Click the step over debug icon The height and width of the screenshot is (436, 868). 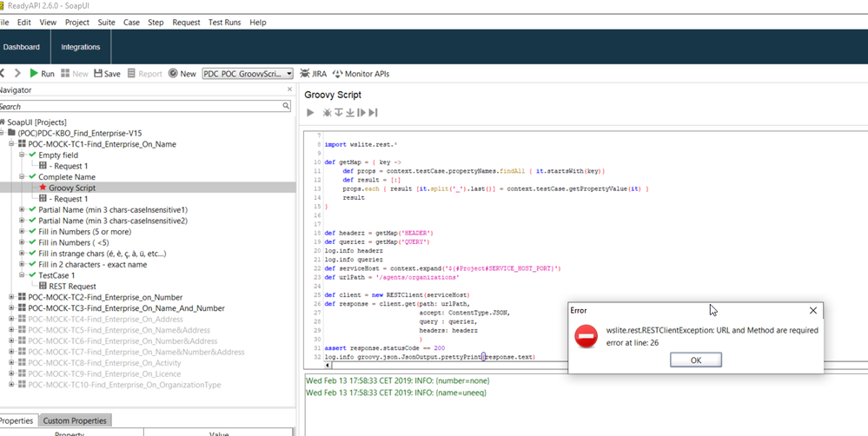click(x=339, y=113)
